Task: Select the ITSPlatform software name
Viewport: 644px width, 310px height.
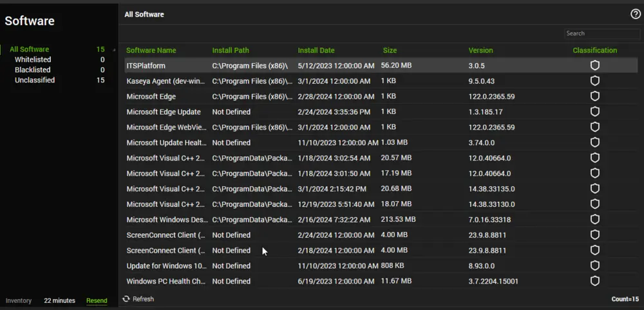Action: coord(146,66)
